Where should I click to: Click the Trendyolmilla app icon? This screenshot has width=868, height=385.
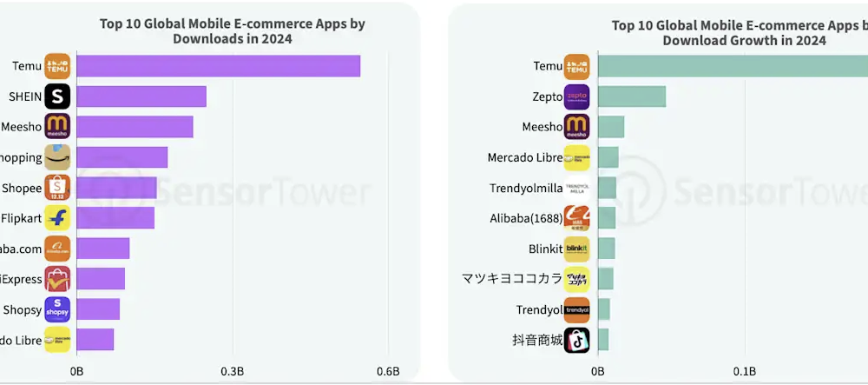577,189
